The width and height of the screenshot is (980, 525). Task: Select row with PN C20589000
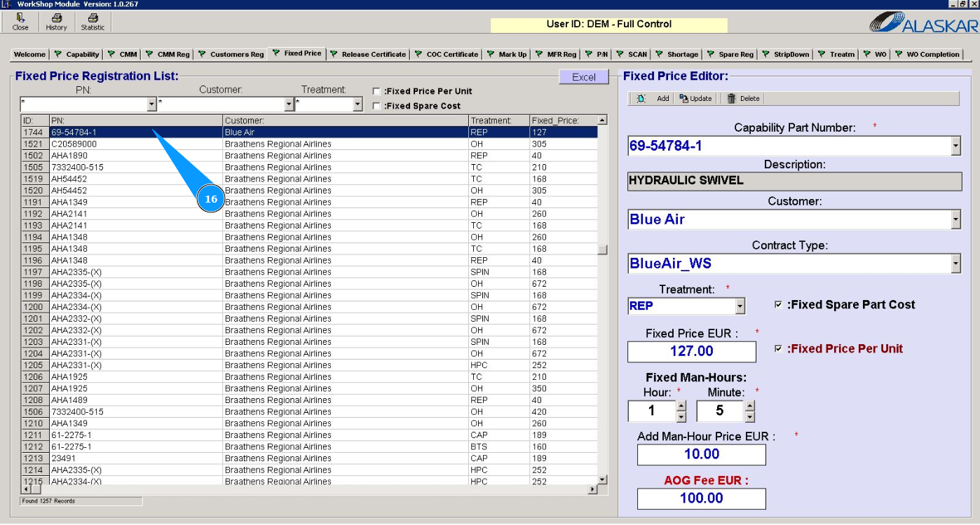coord(74,144)
